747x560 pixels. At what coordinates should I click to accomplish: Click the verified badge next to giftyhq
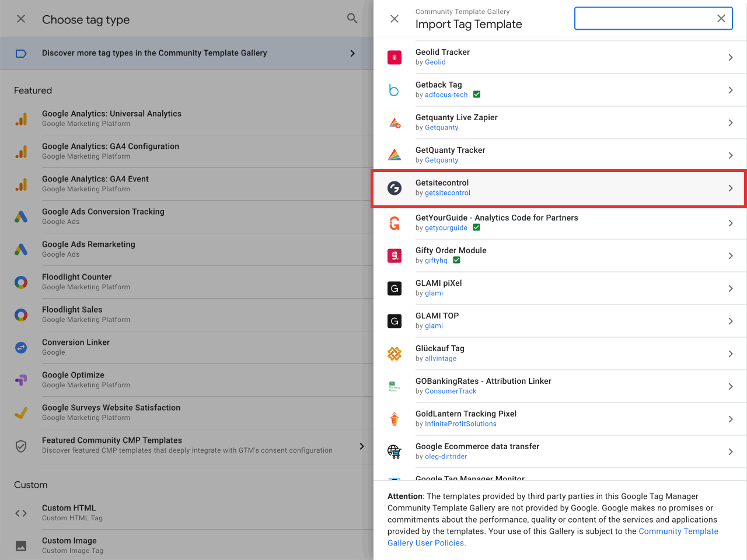click(456, 260)
